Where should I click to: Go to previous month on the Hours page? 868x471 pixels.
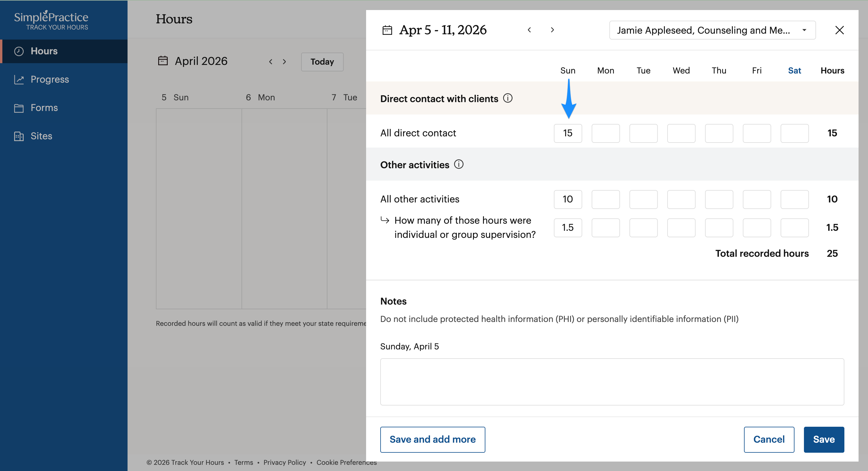coord(270,62)
